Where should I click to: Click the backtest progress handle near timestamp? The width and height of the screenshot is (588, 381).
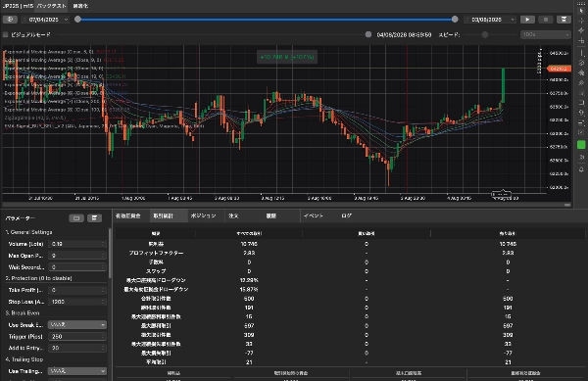tap(368, 34)
